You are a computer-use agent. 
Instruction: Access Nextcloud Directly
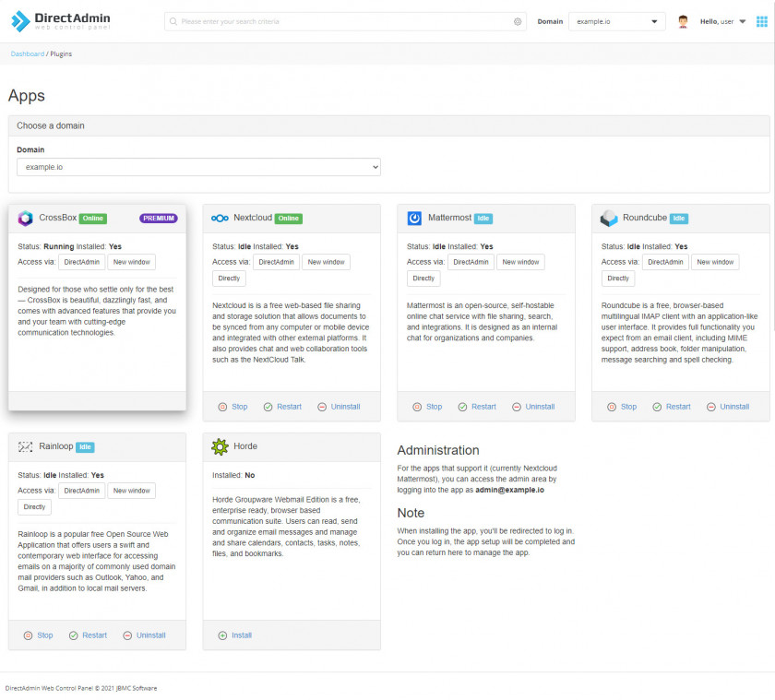click(229, 279)
